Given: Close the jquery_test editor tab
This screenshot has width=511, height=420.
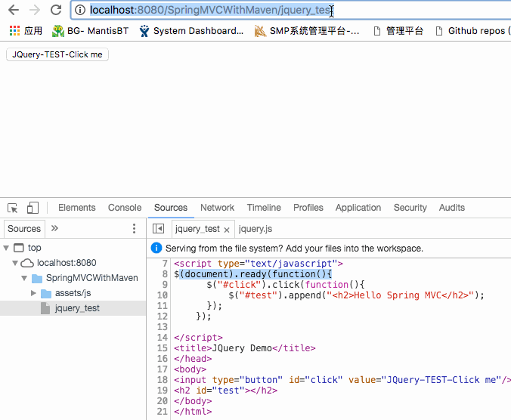Looking at the screenshot, I should pos(227,230).
